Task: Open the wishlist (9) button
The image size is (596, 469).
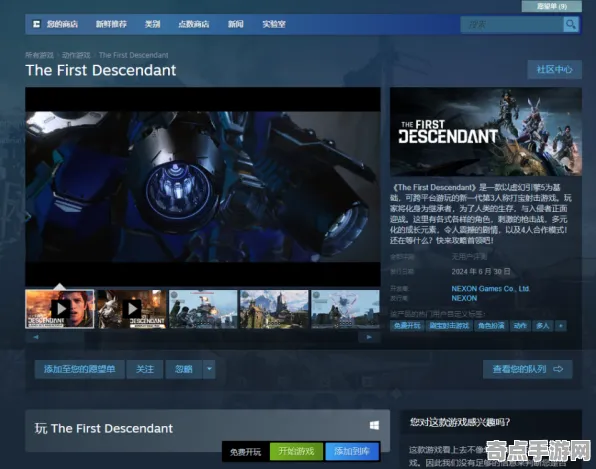Action: point(552,6)
